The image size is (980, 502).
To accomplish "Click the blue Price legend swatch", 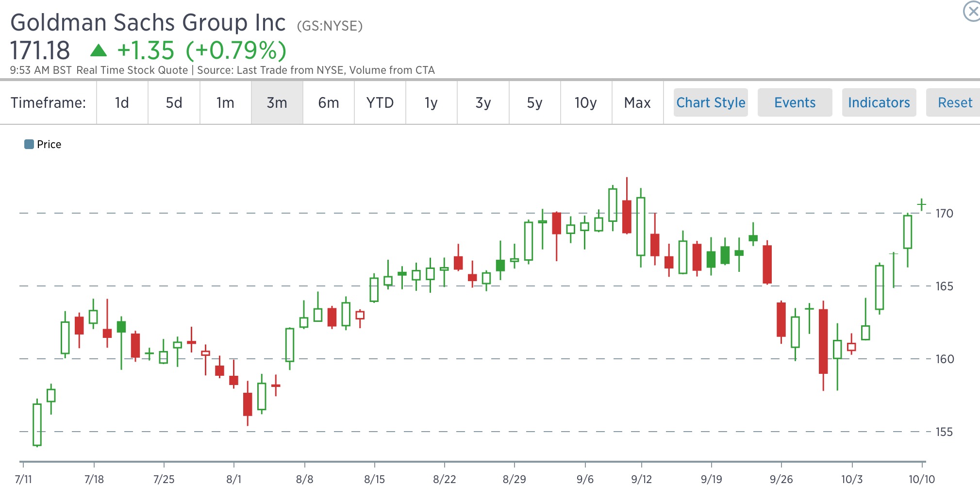I will tap(29, 144).
